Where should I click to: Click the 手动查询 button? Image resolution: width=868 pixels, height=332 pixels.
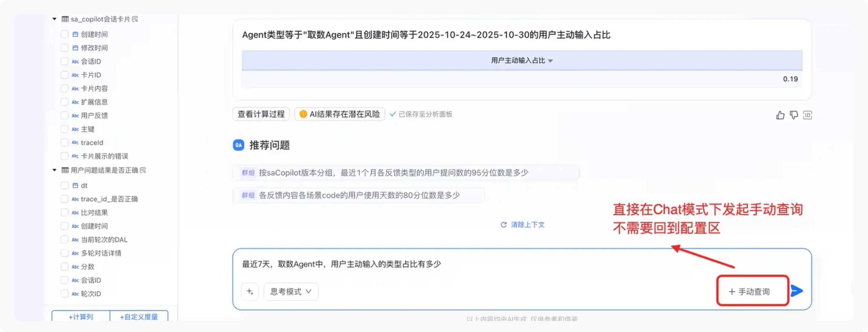tap(752, 291)
